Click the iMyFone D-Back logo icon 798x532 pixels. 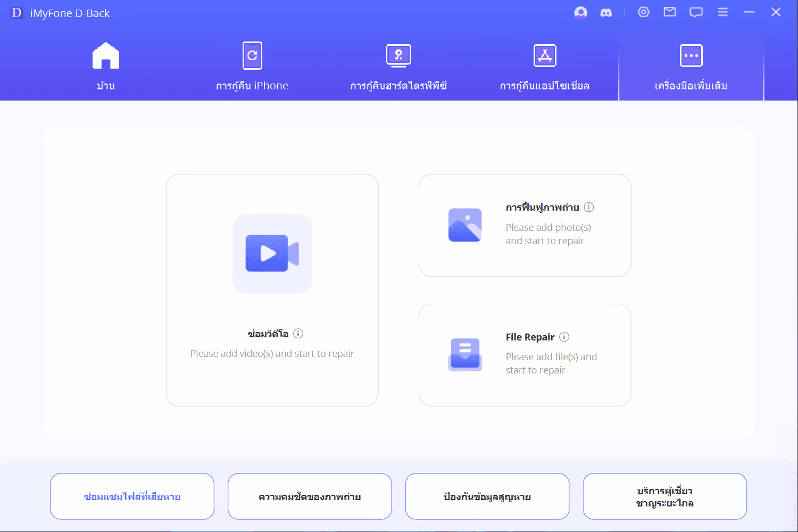tap(17, 13)
